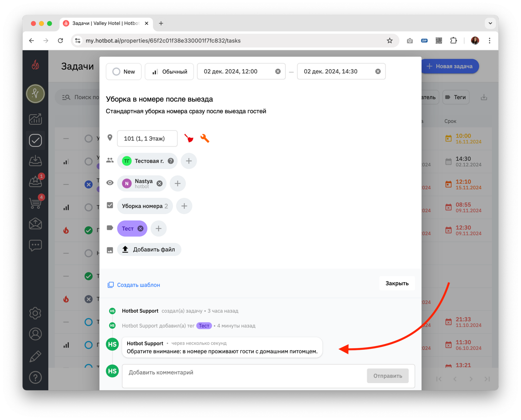Open the tasks checkmark icon in sidebar
This screenshot has height=420, width=521.
(x=35, y=140)
